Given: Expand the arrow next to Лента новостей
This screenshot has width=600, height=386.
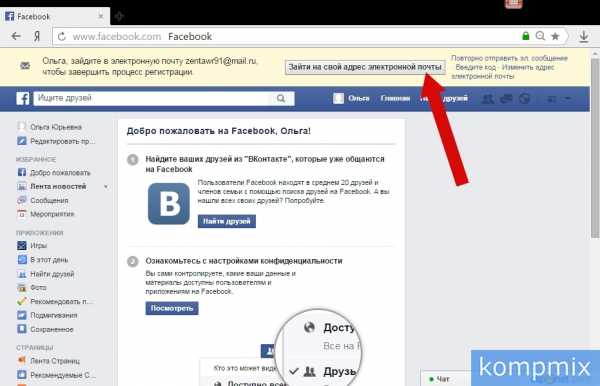Looking at the screenshot, I should tap(106, 187).
